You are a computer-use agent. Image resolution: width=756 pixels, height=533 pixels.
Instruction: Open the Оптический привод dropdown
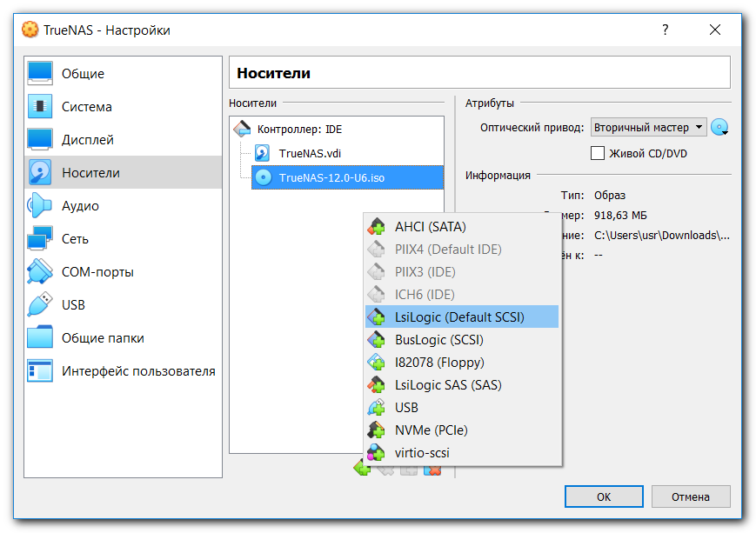point(649,127)
